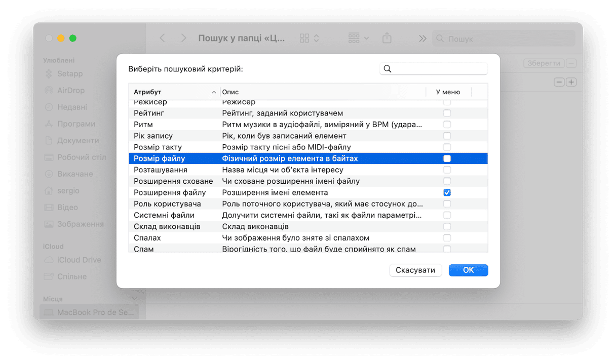
Task: Click the forward arrow in Finder toolbar
Action: [x=184, y=38]
